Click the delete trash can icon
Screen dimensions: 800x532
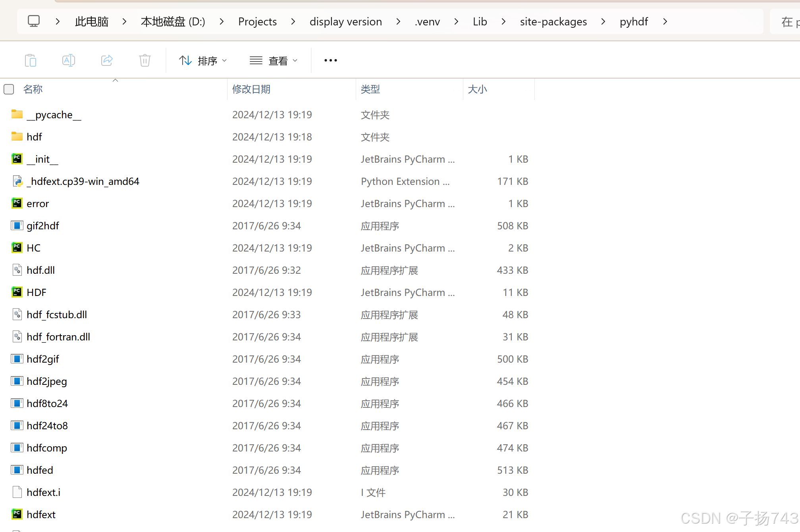pyautogui.click(x=145, y=61)
